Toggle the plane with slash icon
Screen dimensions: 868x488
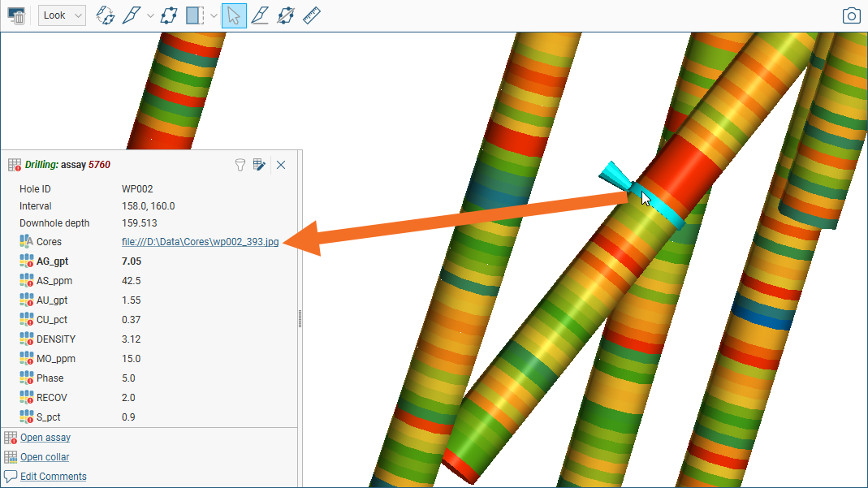tap(285, 15)
